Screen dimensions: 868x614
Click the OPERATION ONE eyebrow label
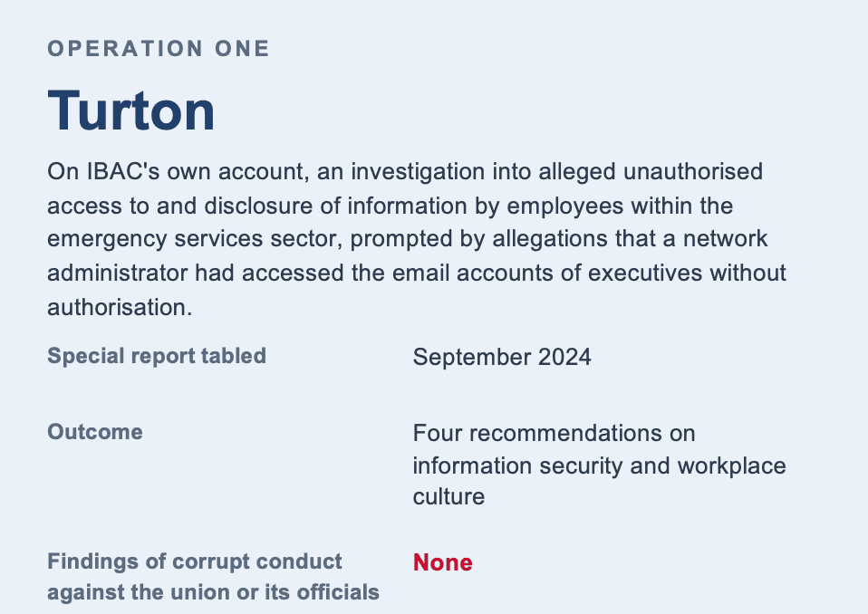point(159,49)
